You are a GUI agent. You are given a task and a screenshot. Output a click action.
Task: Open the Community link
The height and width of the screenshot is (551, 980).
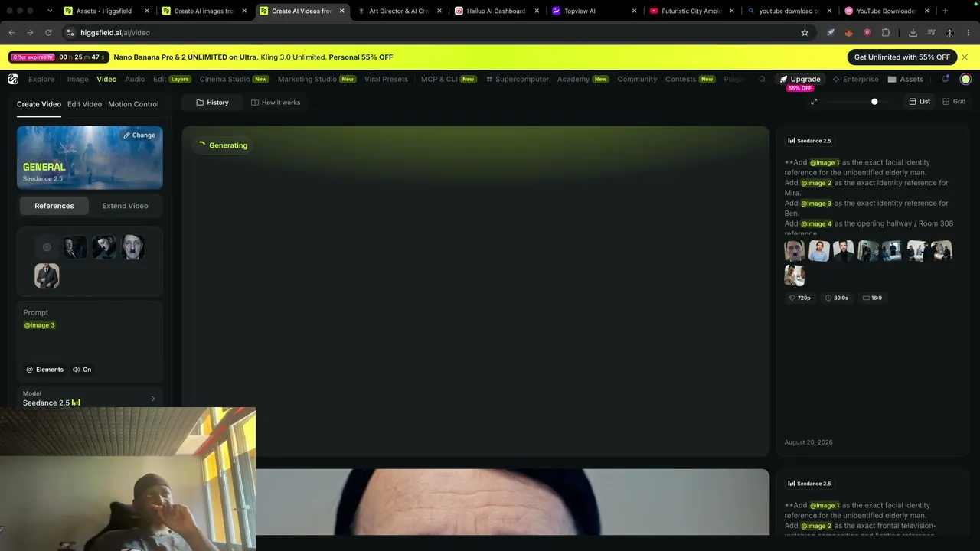(637, 79)
